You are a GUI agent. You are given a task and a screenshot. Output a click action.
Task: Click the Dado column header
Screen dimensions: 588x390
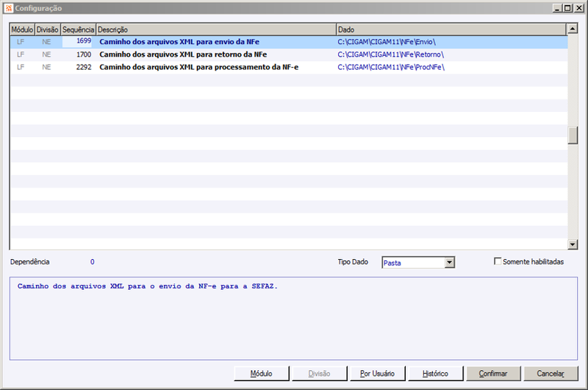pos(451,29)
